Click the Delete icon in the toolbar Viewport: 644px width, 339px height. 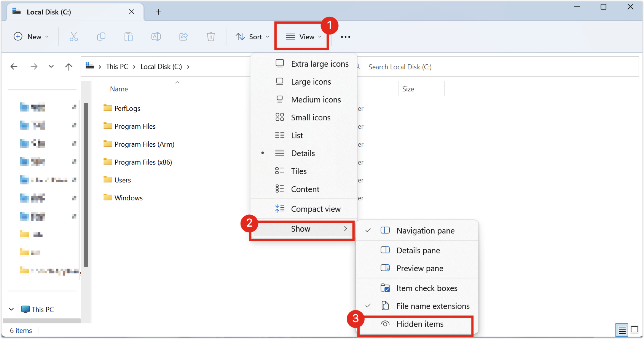coord(211,37)
